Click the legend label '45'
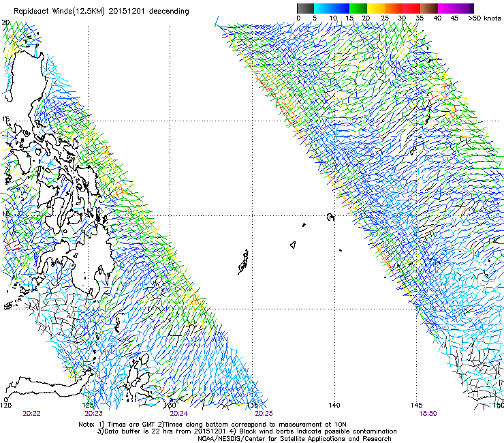 tap(454, 18)
